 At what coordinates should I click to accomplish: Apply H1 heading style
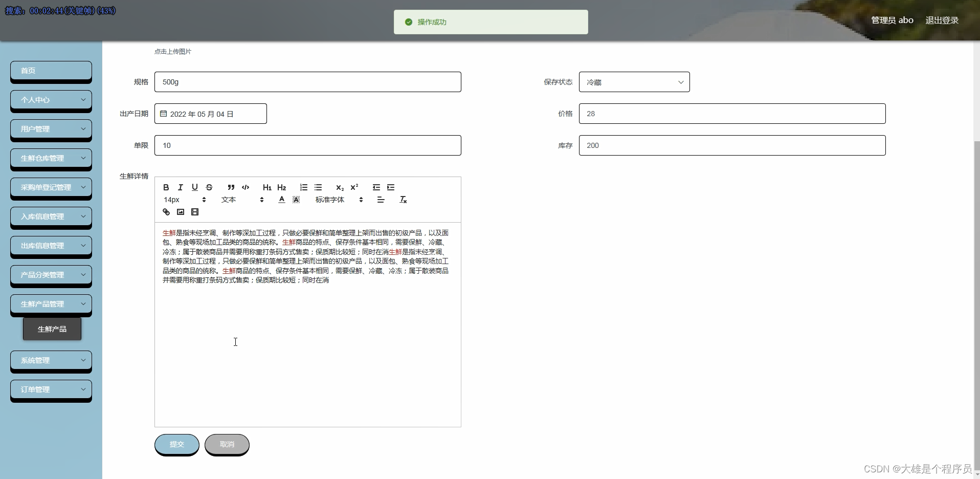(x=266, y=187)
